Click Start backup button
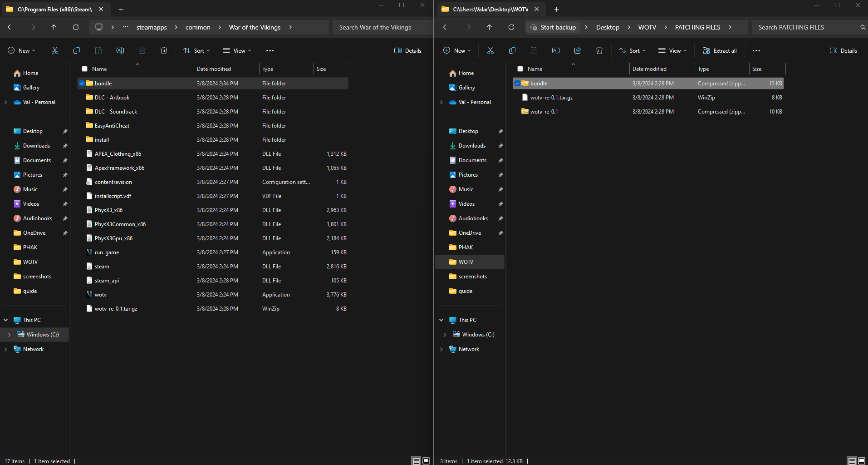The width and height of the screenshot is (868, 465). coord(553,27)
